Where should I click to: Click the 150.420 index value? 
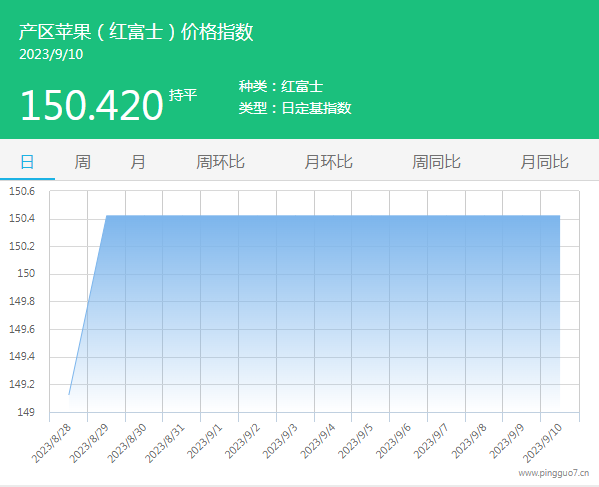92,105
